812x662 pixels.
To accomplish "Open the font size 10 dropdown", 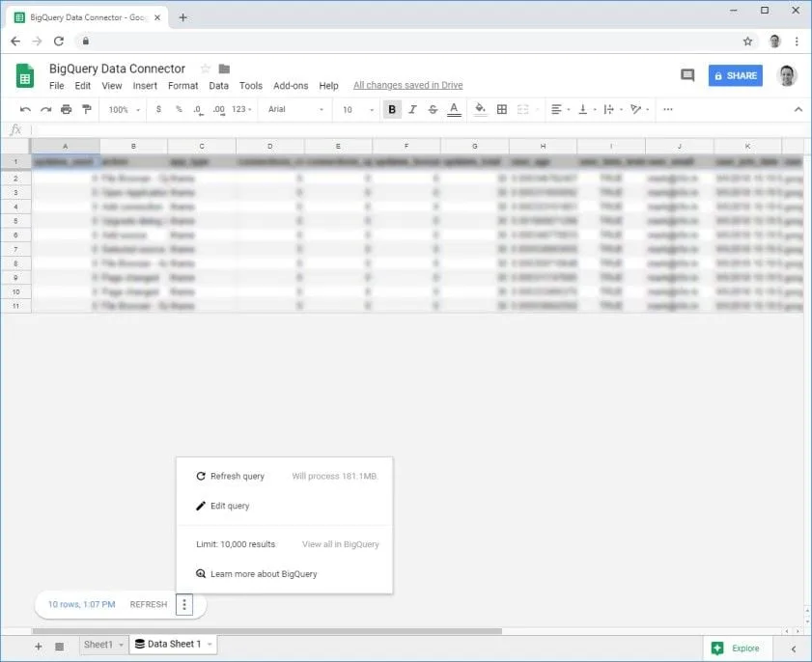I will coord(358,109).
